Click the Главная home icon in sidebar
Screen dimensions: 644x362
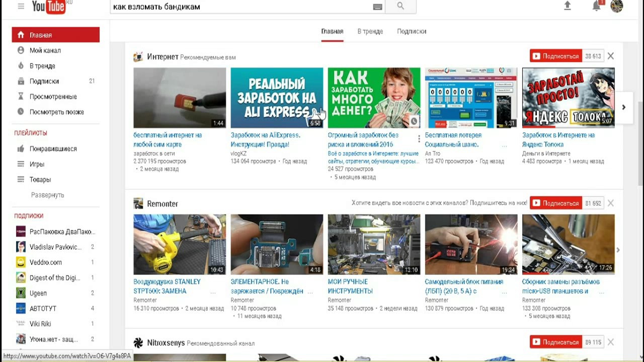pyautogui.click(x=21, y=35)
